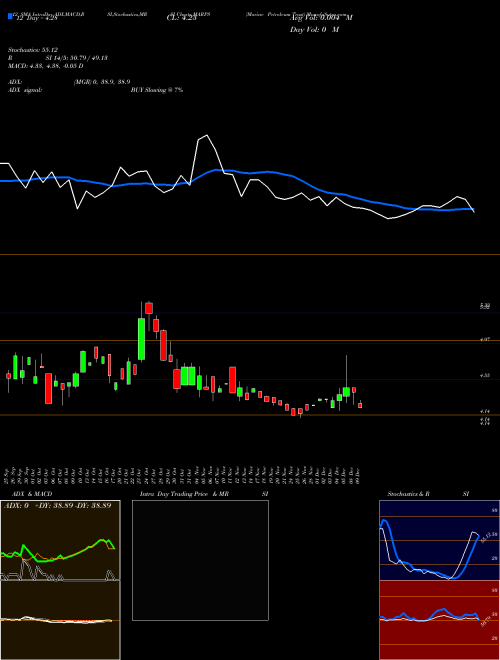Image resolution: width=500 pixels, height=660 pixels.
Task: Click the 'Avg Vol: 0.004 M' value
Action: pos(321,18)
